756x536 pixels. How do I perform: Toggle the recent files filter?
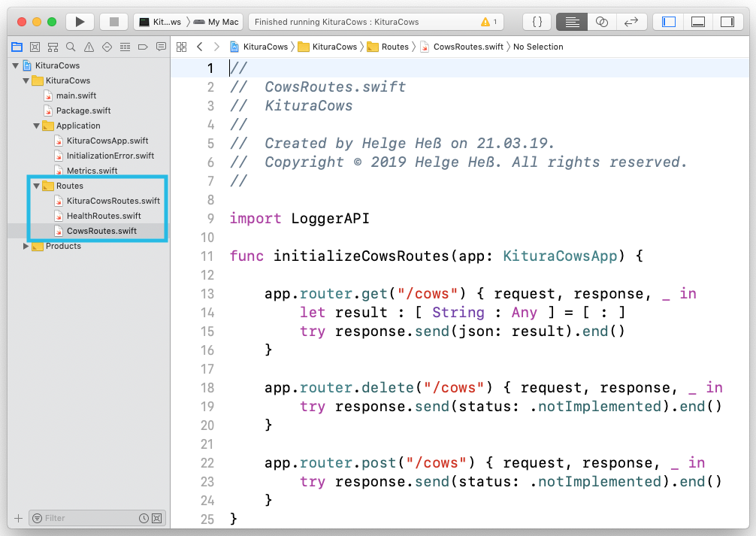click(144, 518)
